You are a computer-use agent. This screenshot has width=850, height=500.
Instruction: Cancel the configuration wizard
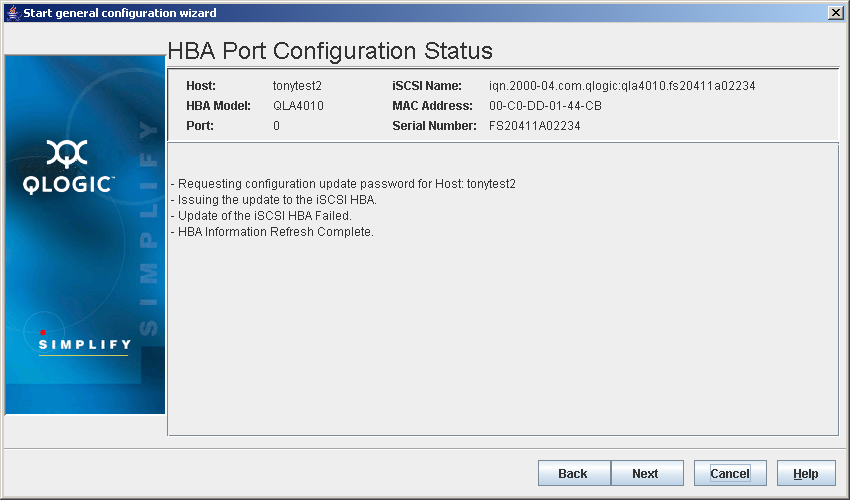pos(730,473)
